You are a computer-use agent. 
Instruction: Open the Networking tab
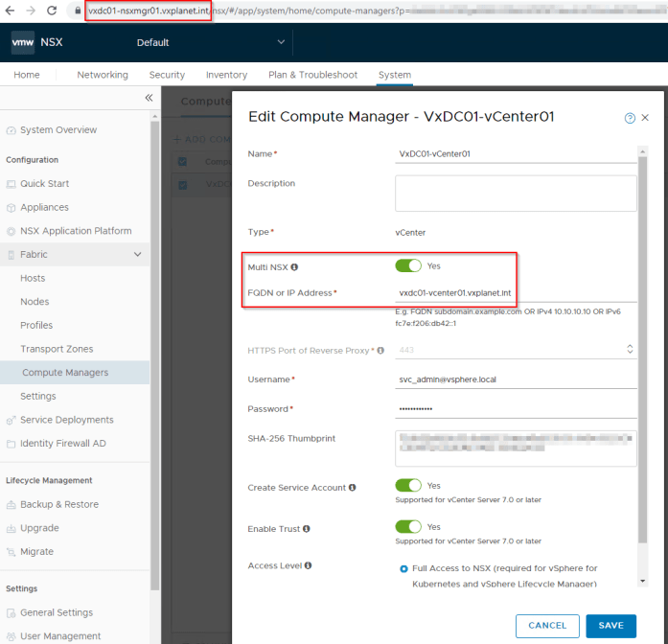[103, 75]
